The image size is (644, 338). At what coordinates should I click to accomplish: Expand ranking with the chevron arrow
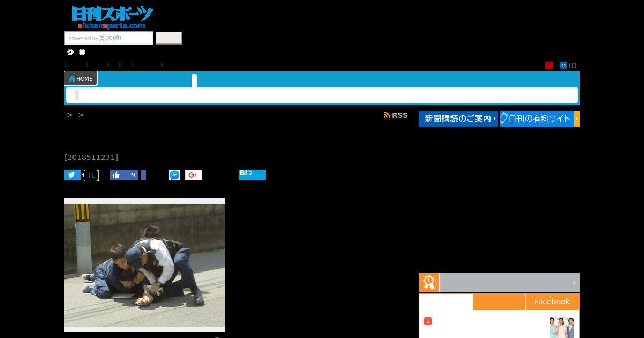point(574,283)
